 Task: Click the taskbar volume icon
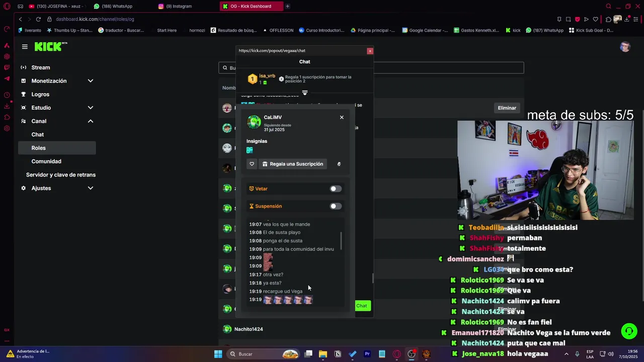pyautogui.click(x=612, y=354)
